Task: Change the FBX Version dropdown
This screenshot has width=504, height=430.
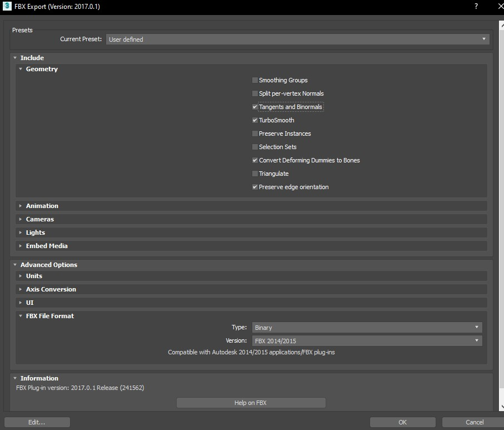Action: pos(367,340)
